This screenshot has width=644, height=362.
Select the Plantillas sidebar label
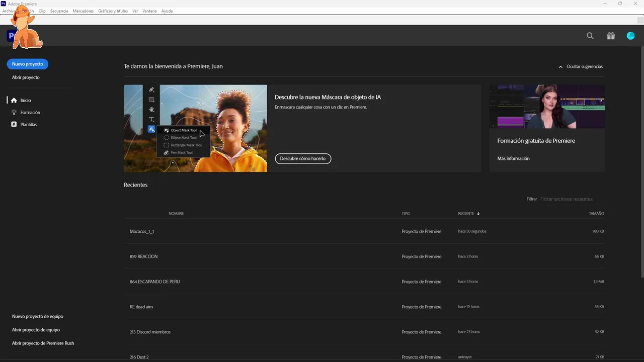point(29,124)
